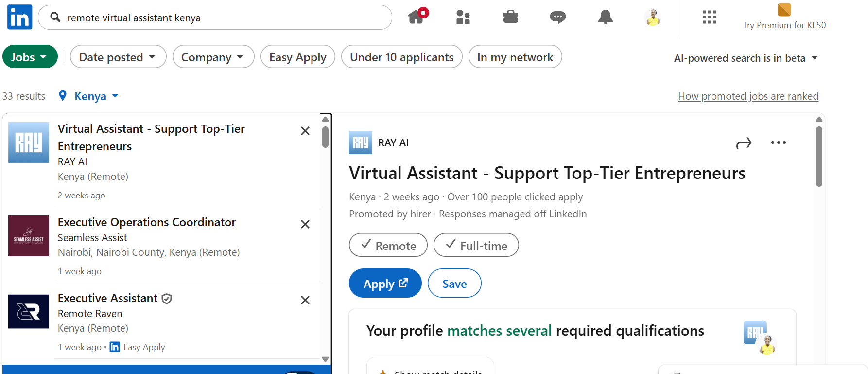Change the Kenya location dropdown
Screen dimensions: 868x374
point(90,96)
